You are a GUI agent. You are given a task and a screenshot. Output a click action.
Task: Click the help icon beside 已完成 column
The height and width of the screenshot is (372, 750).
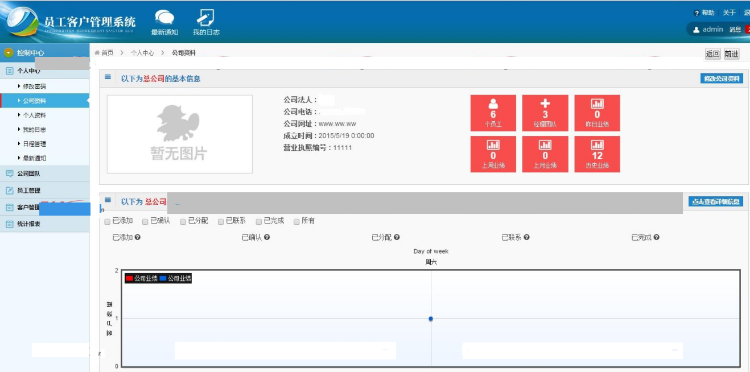(x=657, y=237)
